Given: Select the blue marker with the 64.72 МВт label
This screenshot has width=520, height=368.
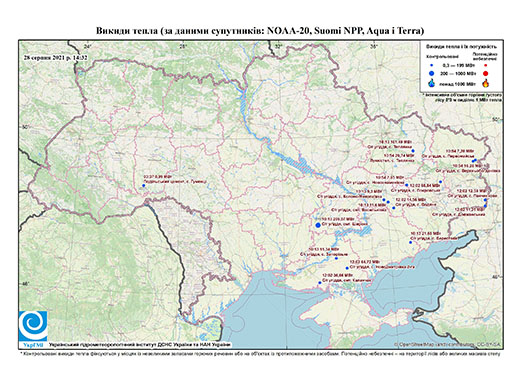Looking at the screenshot, I should pyautogui.click(x=347, y=268).
